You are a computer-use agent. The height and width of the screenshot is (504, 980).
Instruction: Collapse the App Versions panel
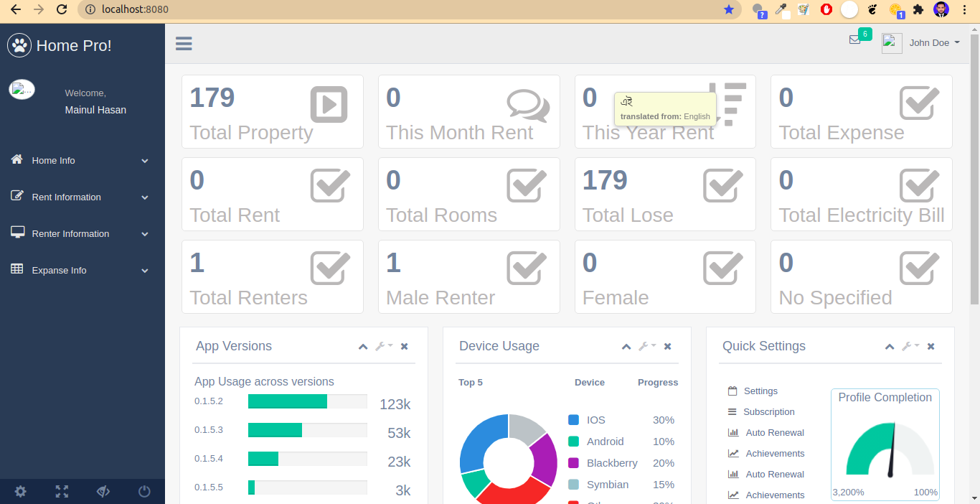(x=363, y=347)
